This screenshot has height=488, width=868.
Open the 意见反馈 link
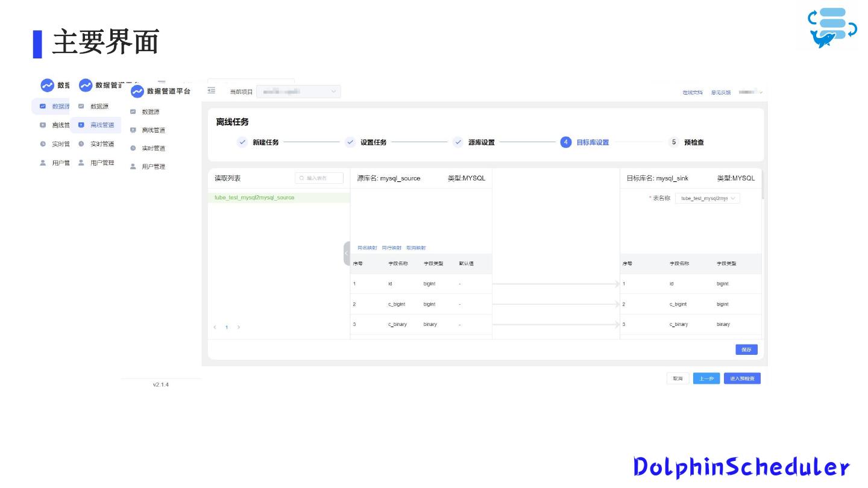coord(721,92)
